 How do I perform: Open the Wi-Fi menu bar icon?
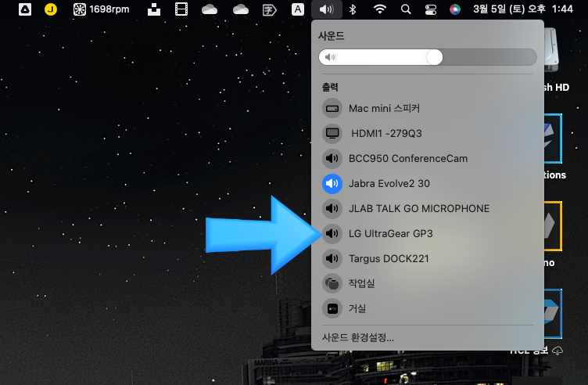[x=379, y=9]
